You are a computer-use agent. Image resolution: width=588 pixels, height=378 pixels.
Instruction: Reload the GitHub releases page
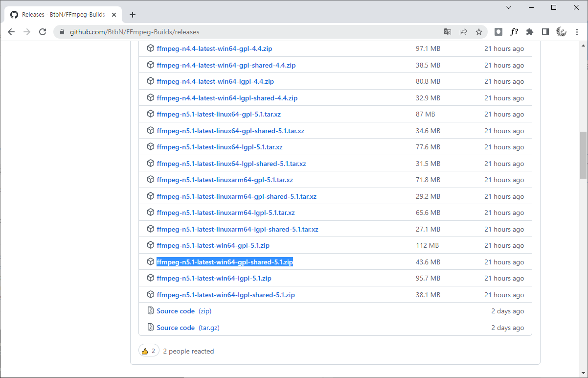point(43,32)
